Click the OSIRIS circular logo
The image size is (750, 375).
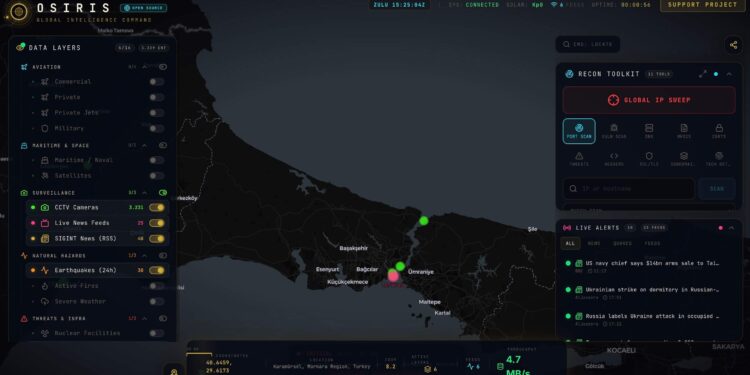coord(19,11)
